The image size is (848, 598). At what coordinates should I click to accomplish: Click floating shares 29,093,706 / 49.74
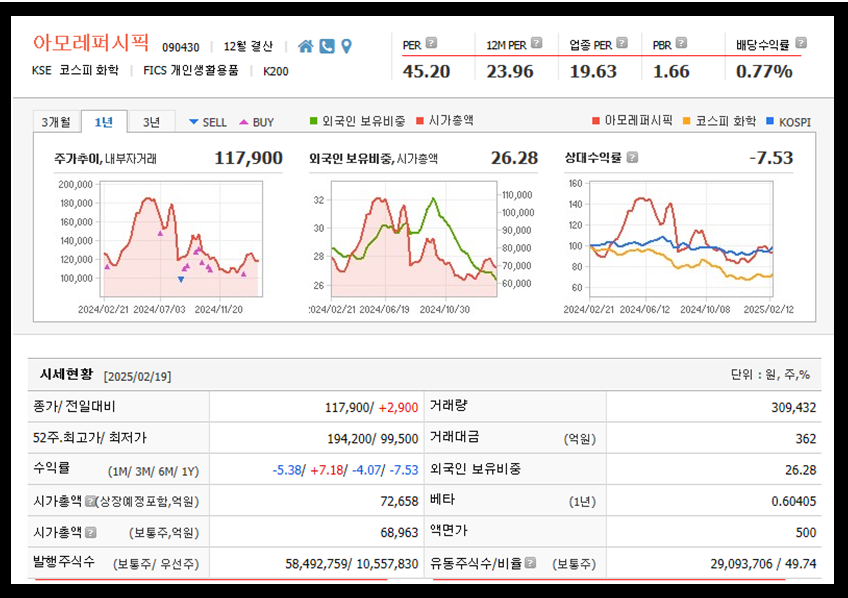(763, 564)
